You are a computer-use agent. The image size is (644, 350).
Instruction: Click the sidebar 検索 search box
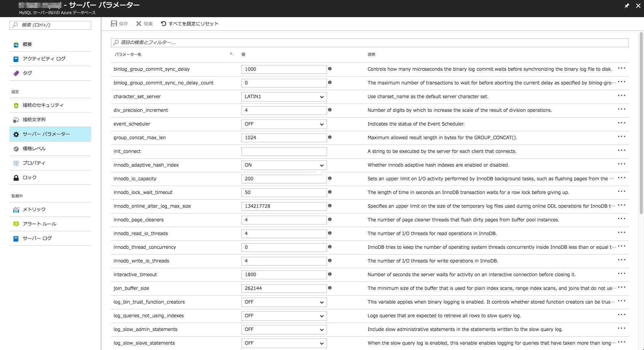50,25
